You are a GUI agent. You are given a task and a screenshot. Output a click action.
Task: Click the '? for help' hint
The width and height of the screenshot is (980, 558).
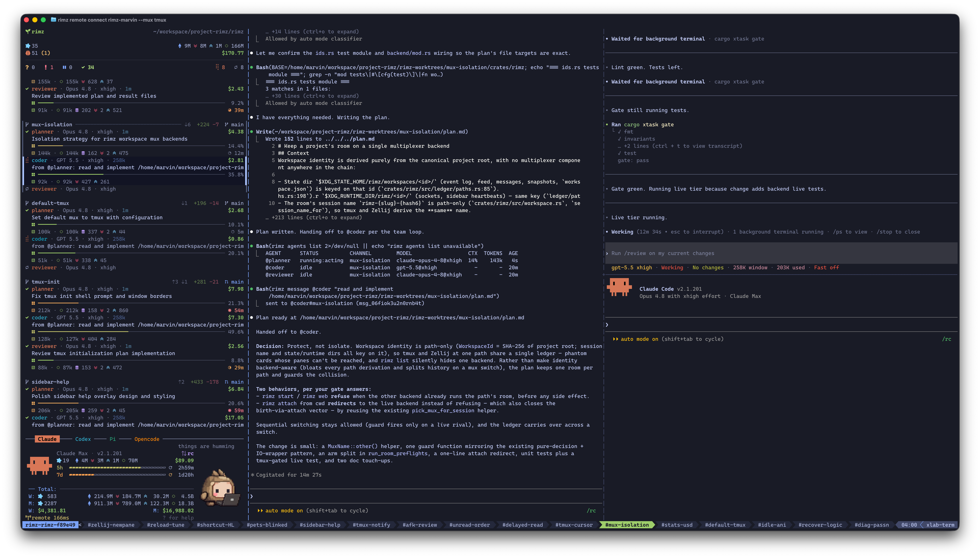coord(178,517)
